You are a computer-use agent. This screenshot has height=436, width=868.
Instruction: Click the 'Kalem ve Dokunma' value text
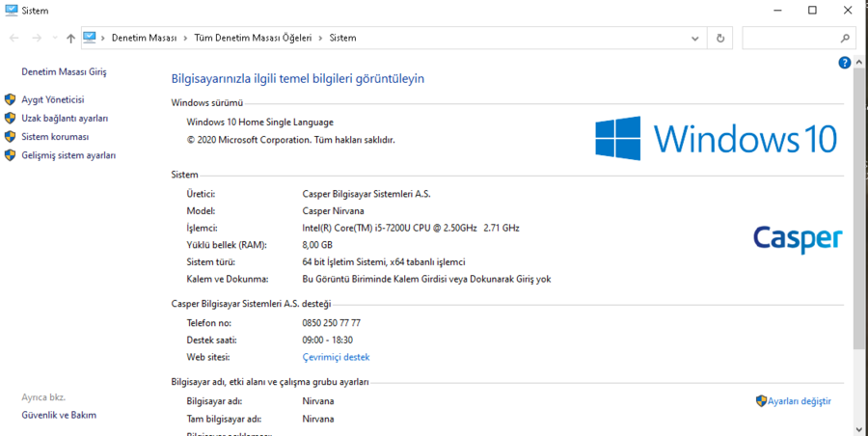tap(427, 279)
